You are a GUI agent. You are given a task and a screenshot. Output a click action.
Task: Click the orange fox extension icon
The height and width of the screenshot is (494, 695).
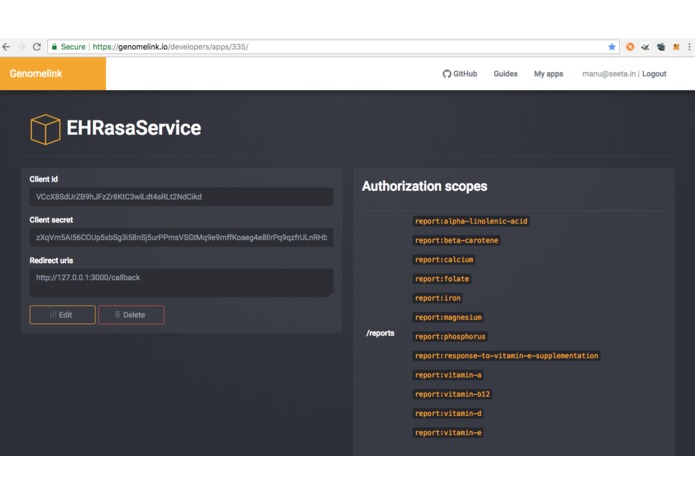point(676,47)
